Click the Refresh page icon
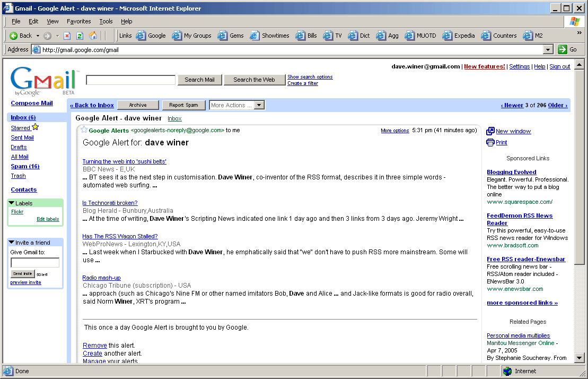This screenshot has width=588, height=379. pos(80,36)
